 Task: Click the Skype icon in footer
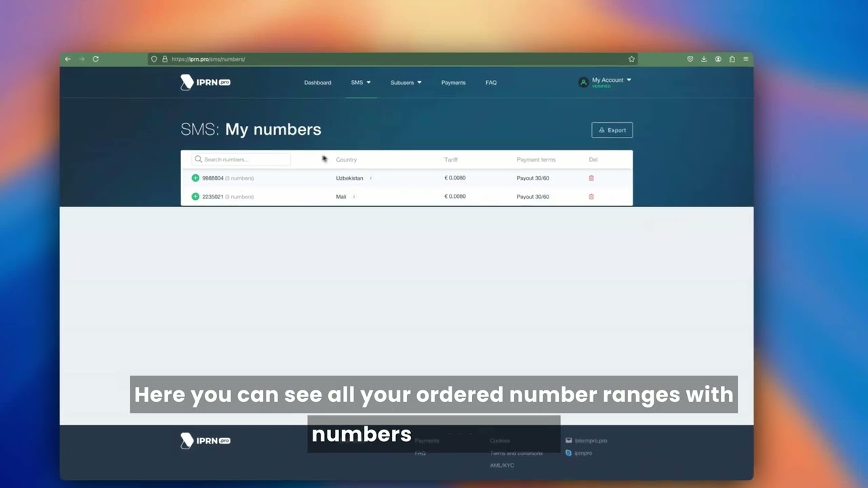pos(568,453)
